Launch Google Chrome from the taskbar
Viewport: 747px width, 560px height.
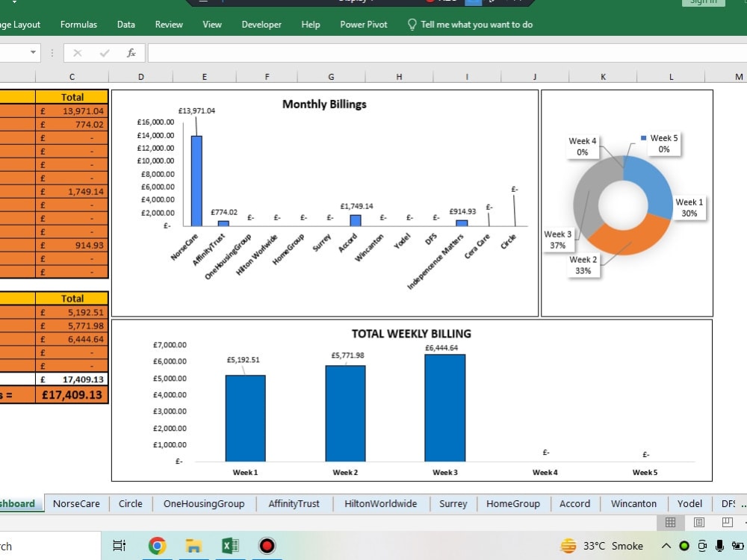tap(157, 546)
